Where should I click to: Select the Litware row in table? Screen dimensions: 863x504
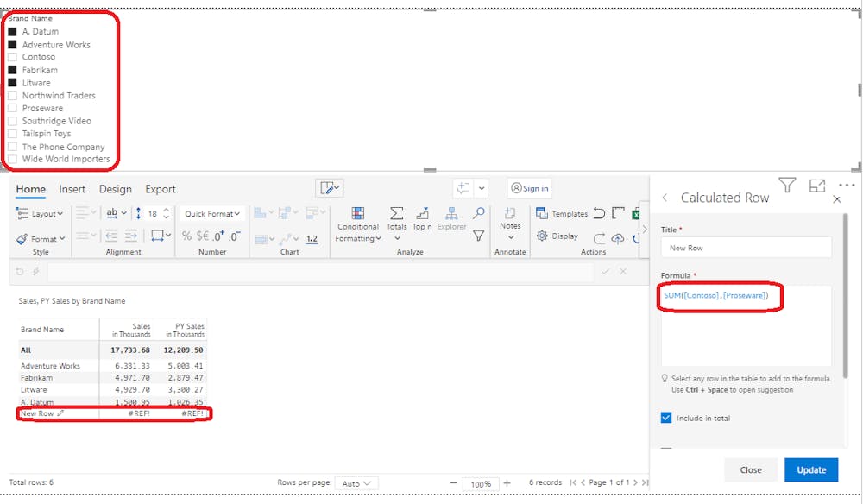pos(112,389)
